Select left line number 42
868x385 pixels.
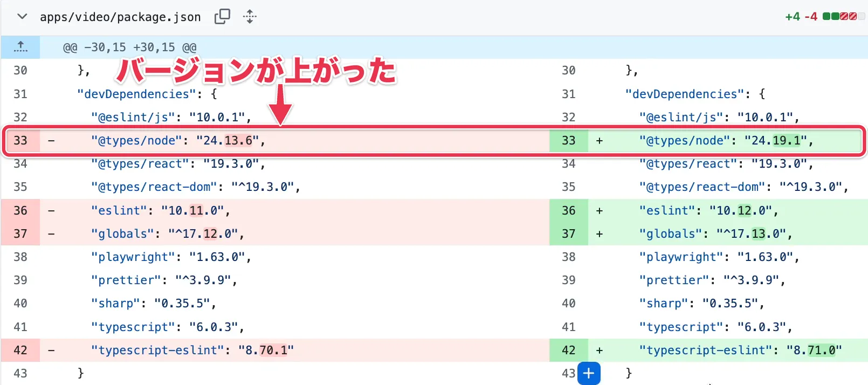(20, 350)
